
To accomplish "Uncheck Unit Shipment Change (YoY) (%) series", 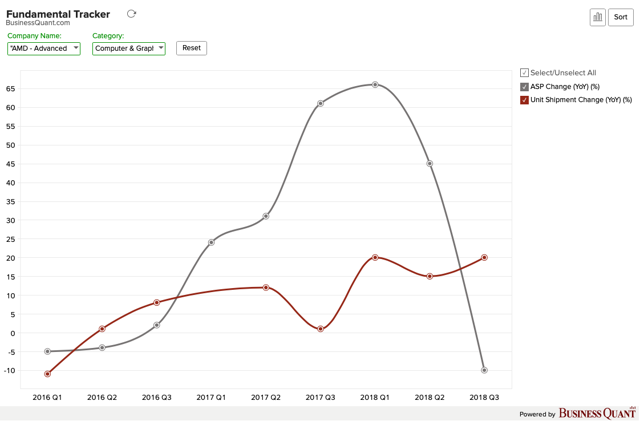I will (524, 100).
